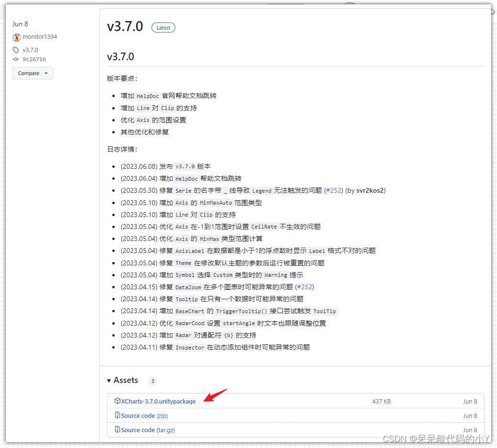Click the Jun 8 date in the sidebar
Screen dimensions: 497x448
pyautogui.click(x=20, y=24)
